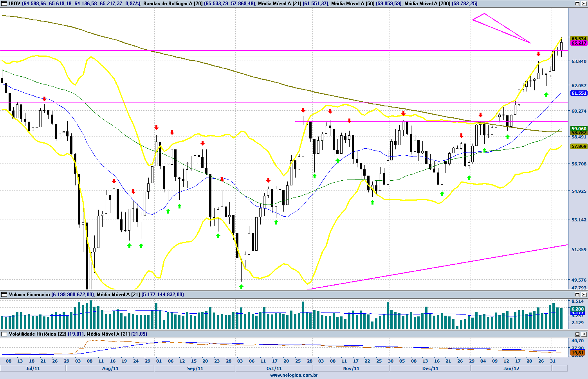Click the 49.576 price axis label
Image resolution: width=588 pixels, height=379 pixels.
pyautogui.click(x=579, y=280)
